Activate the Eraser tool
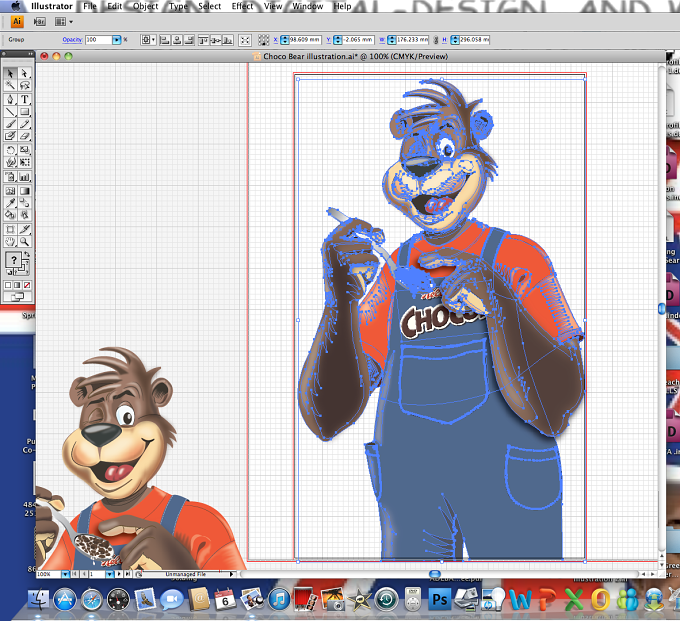This screenshot has height=621, width=680. pyautogui.click(x=24, y=136)
